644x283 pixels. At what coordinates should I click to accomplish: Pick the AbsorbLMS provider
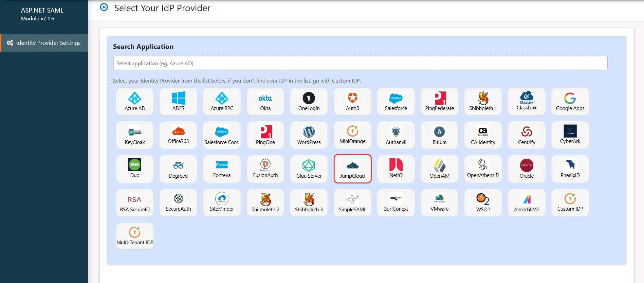tap(527, 202)
